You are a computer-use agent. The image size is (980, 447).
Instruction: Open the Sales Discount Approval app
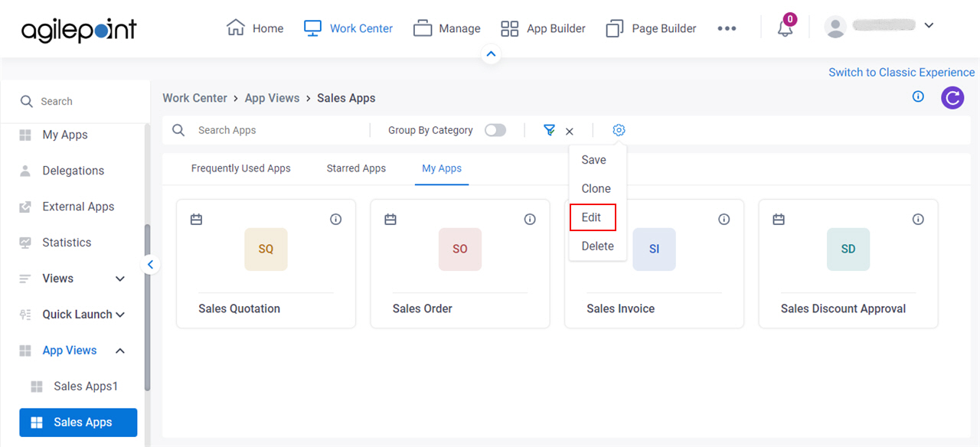(844, 308)
